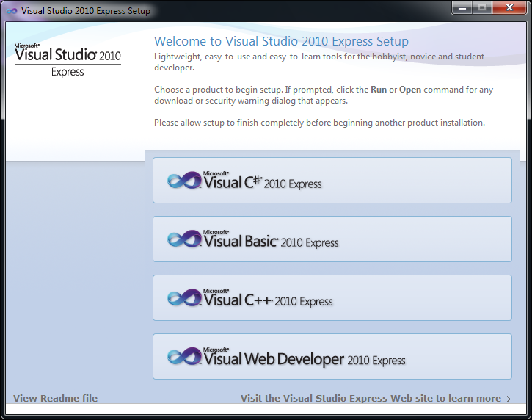
Task: Open the View Readme file link
Action: [55, 398]
